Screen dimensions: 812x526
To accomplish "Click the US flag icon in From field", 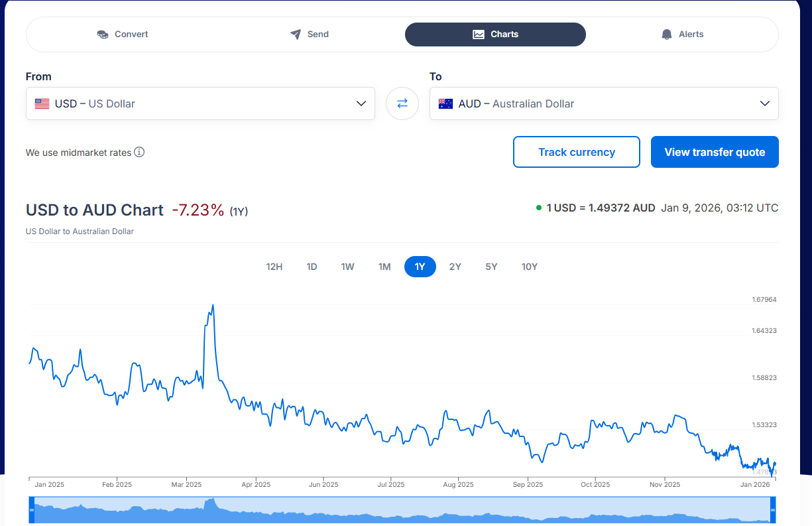I will [x=42, y=103].
